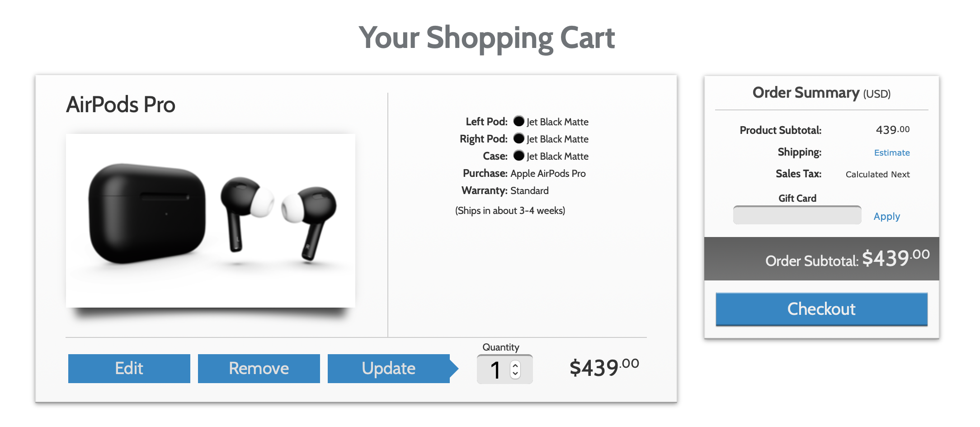
Task: Select the Case black color swatch
Action: (519, 156)
